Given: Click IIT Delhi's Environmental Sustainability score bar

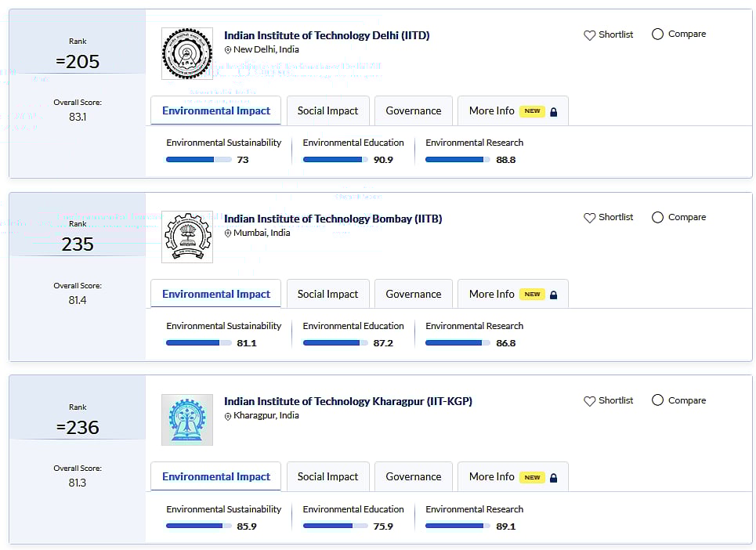Looking at the screenshot, I should click(x=198, y=160).
